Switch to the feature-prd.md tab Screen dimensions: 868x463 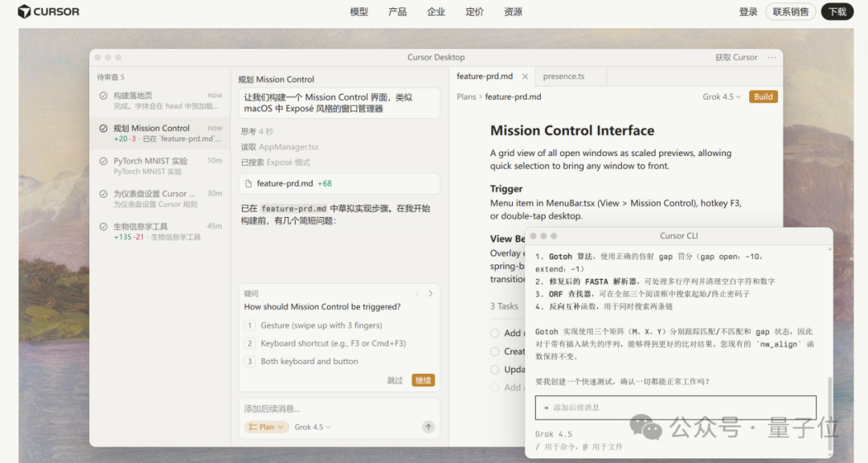click(x=485, y=76)
